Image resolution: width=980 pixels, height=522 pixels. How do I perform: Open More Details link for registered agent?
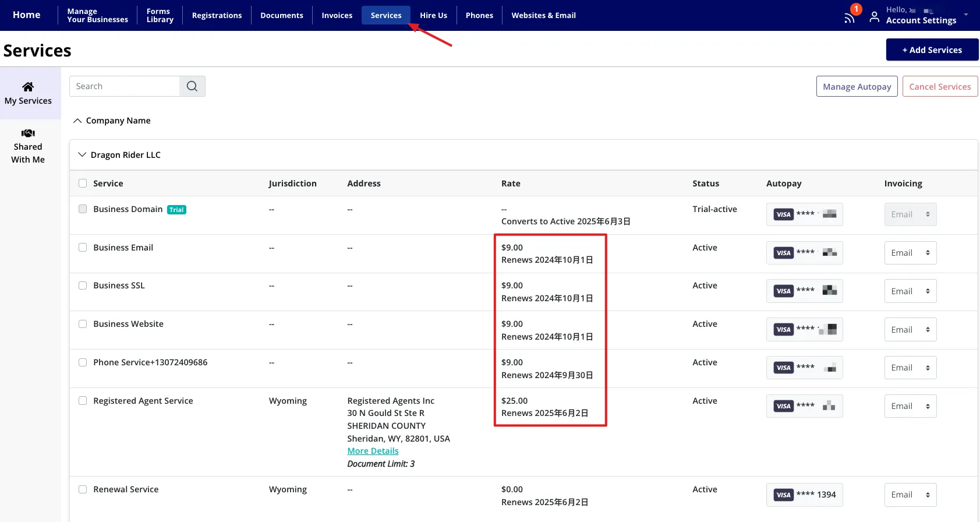click(373, 451)
